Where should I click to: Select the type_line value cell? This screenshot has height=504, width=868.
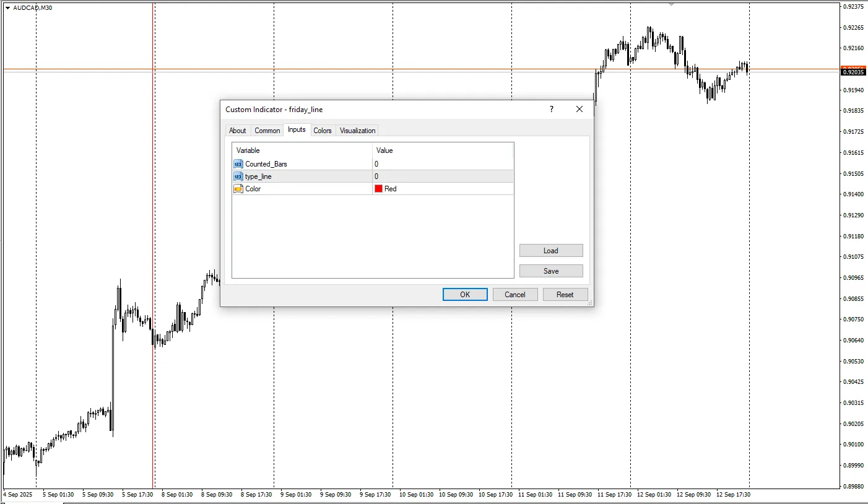[443, 176]
